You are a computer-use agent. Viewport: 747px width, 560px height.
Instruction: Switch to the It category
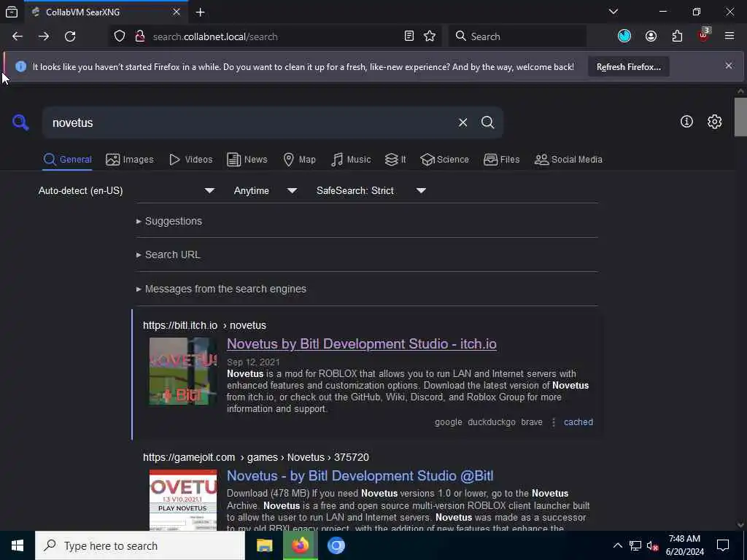point(395,160)
